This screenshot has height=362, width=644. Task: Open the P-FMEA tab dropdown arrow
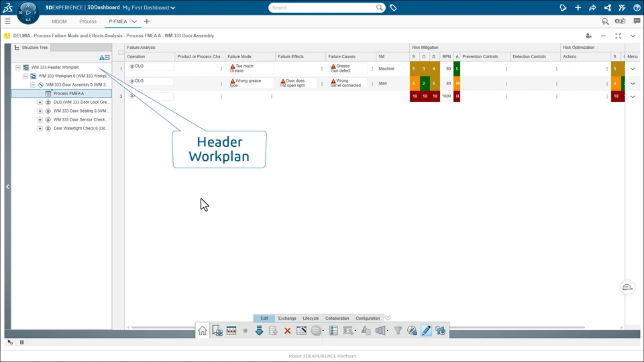[x=134, y=21]
